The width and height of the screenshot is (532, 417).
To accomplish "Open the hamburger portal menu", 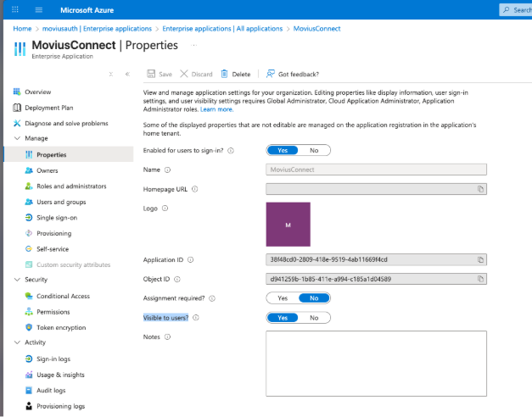I will (39, 10).
